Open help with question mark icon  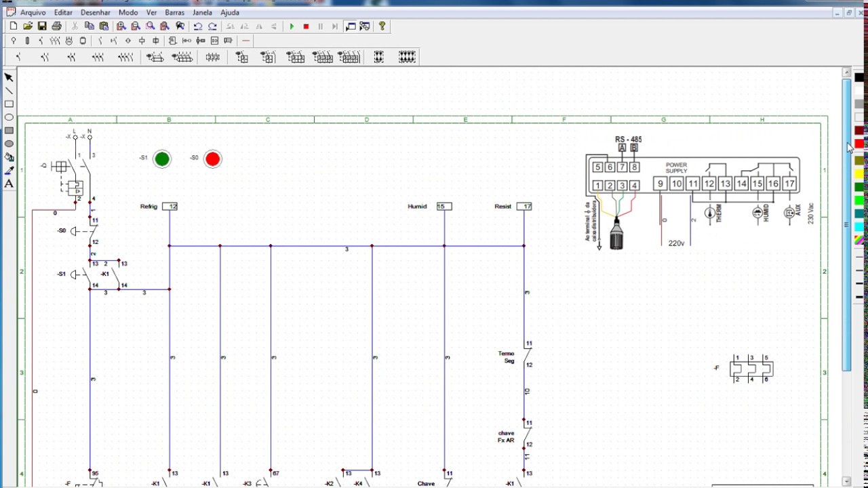point(382,26)
